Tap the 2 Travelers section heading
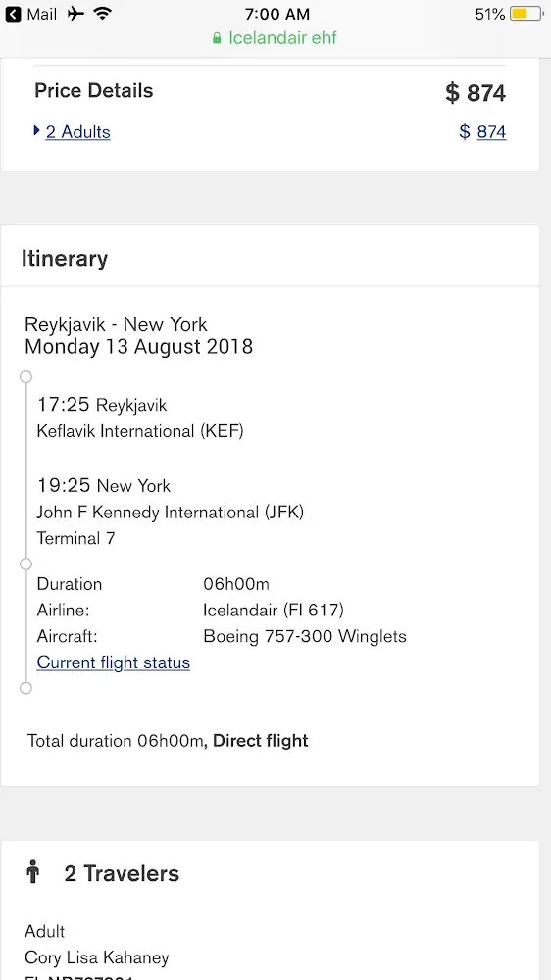This screenshot has height=980, width=551. click(122, 873)
